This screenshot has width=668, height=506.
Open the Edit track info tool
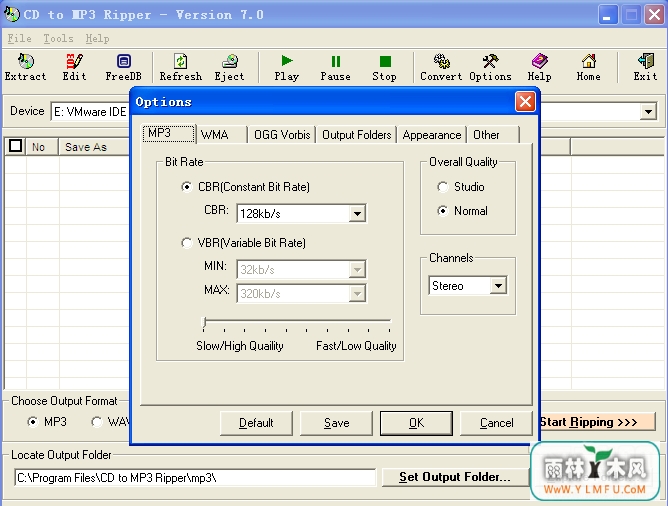[74, 67]
